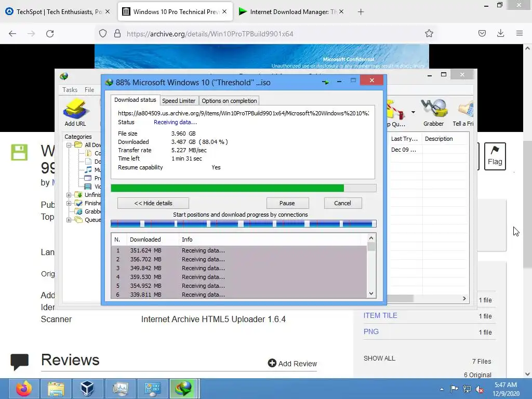
Task: Expand the Unfinished category node
Action: point(69,195)
